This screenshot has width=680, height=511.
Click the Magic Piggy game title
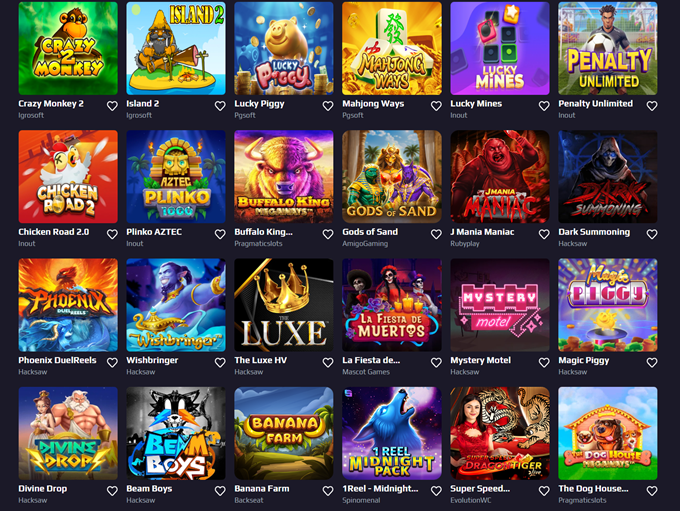(x=584, y=360)
